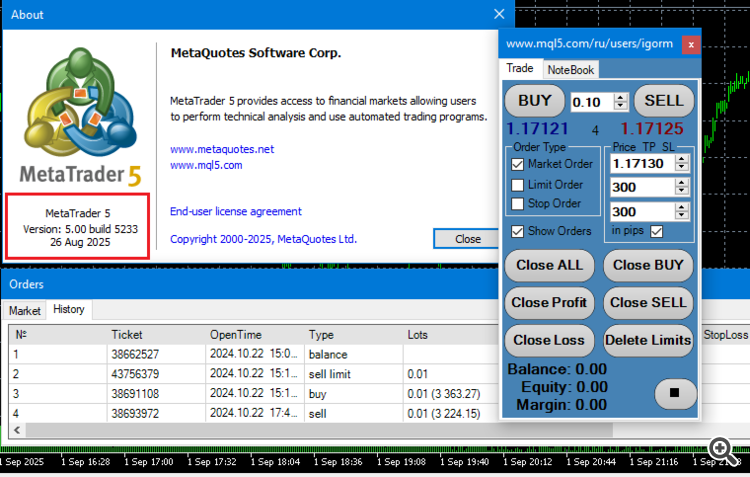This screenshot has height=477, width=750.
Task: Click the lot size field showing 0.10
Action: 592,102
